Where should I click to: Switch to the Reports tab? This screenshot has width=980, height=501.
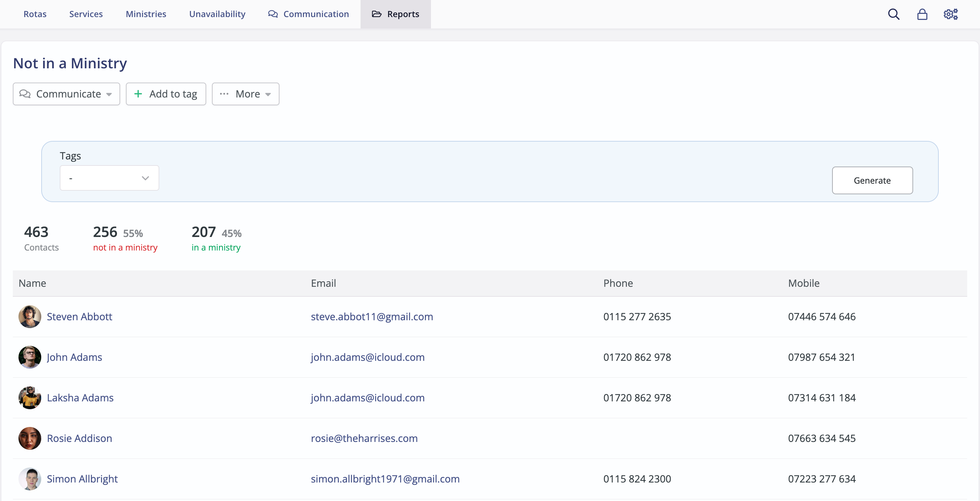pos(395,14)
